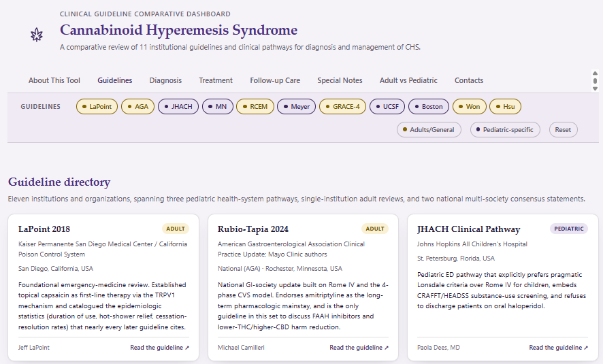The image size is (603, 364).
Task: Select the Pediatric-specific filter
Action: (505, 129)
